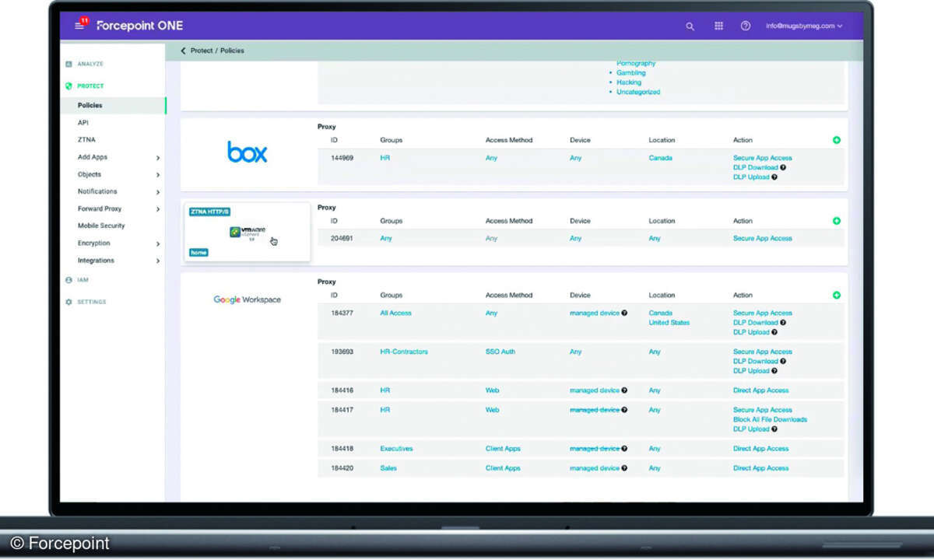Click the SSO Auth access method

[500, 352]
